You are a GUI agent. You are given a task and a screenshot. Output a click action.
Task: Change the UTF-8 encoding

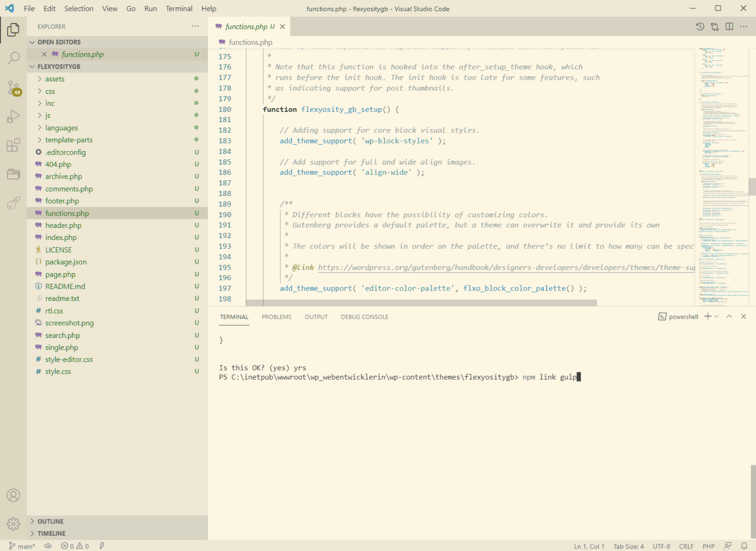click(x=661, y=546)
